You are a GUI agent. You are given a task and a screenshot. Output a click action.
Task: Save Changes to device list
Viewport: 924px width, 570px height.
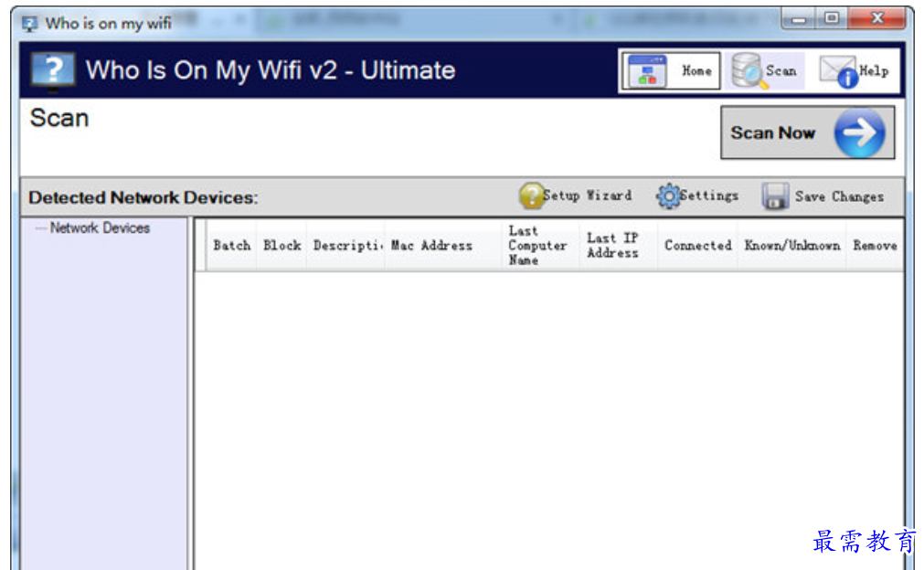coord(839,196)
